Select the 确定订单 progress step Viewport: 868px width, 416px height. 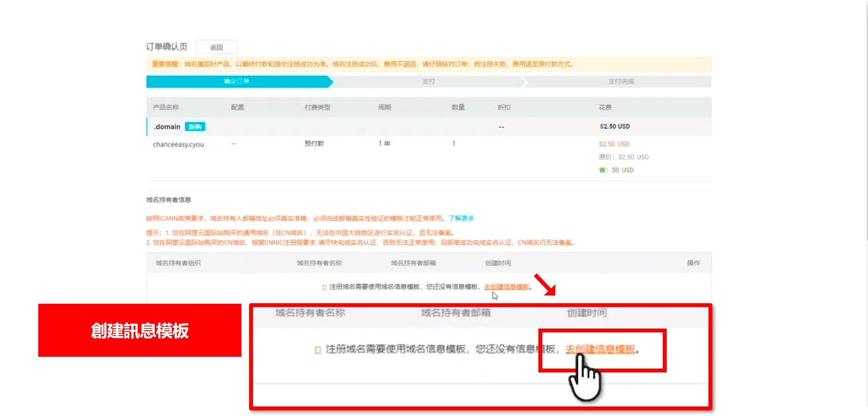pyautogui.click(x=237, y=81)
